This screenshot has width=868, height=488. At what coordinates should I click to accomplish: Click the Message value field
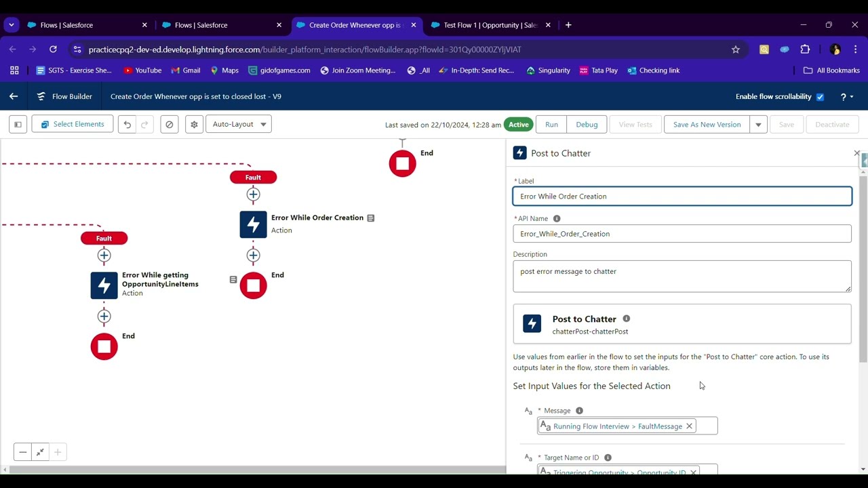pos(627,426)
